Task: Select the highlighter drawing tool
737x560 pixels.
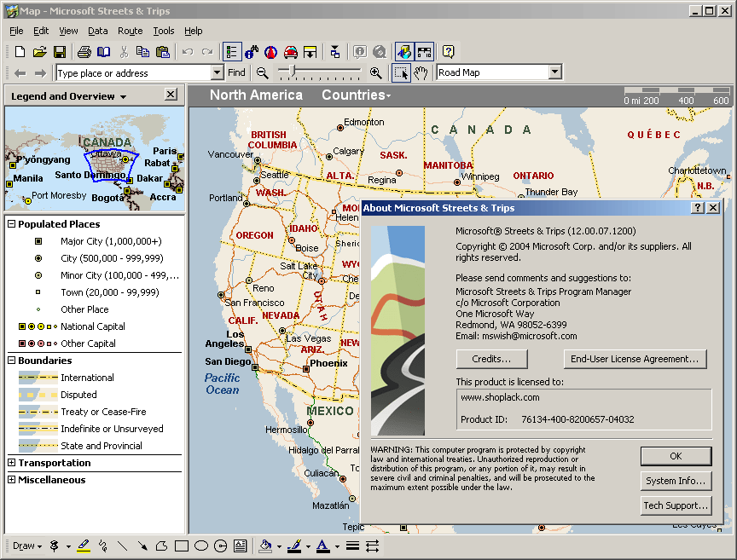Action: pos(84,546)
